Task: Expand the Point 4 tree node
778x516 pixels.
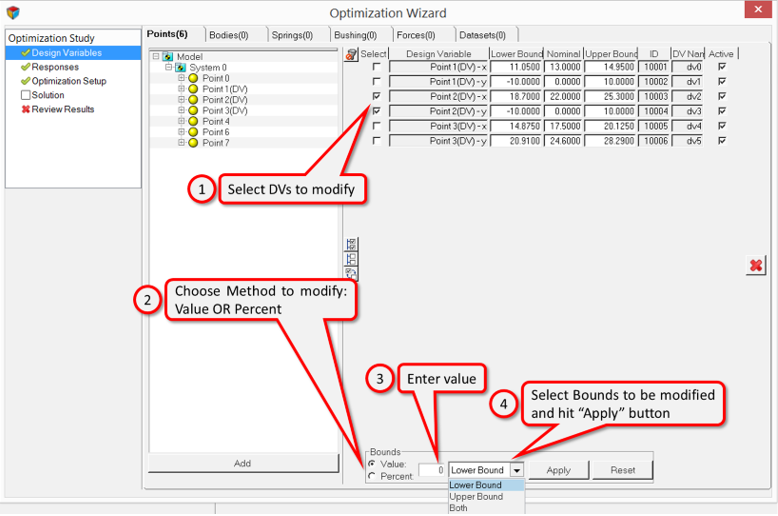Action: coord(181,121)
